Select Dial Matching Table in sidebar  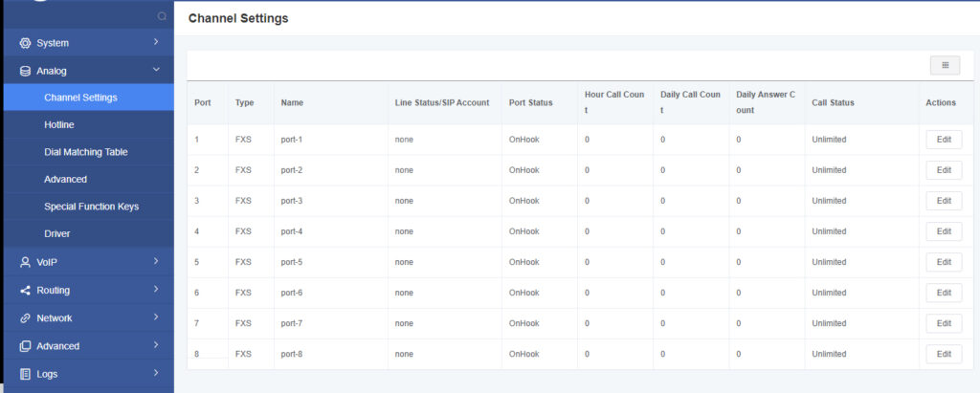(x=85, y=152)
